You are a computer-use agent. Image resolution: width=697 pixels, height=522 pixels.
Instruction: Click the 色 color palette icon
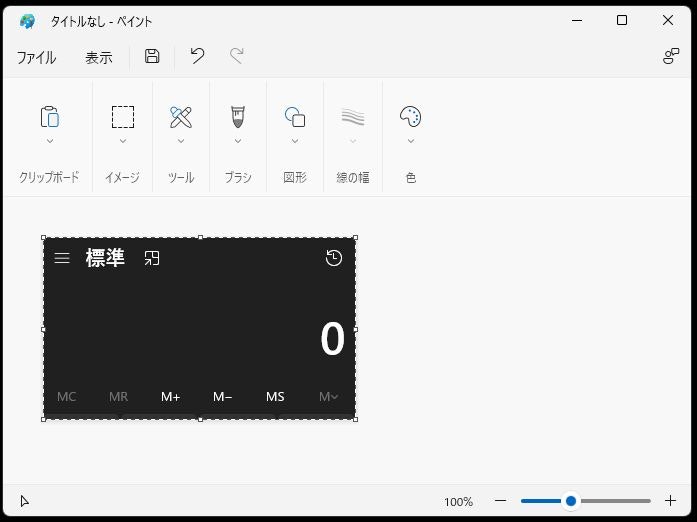click(x=411, y=116)
